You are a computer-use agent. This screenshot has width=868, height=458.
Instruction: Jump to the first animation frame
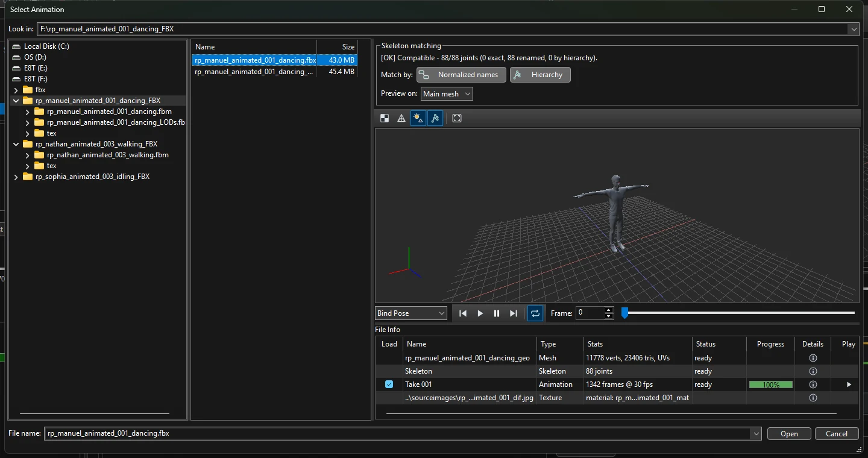[463, 313]
